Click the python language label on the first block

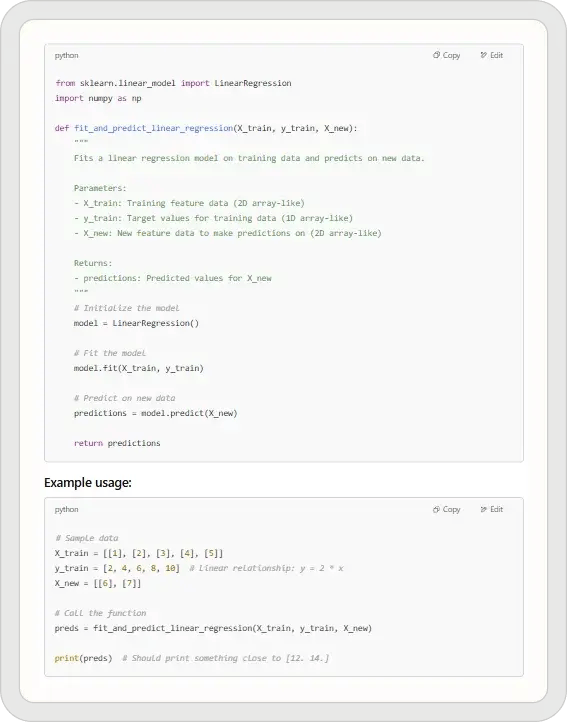[x=66, y=56]
